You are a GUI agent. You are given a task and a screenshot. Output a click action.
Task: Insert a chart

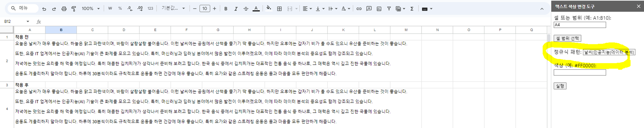pyautogui.click(x=379, y=9)
